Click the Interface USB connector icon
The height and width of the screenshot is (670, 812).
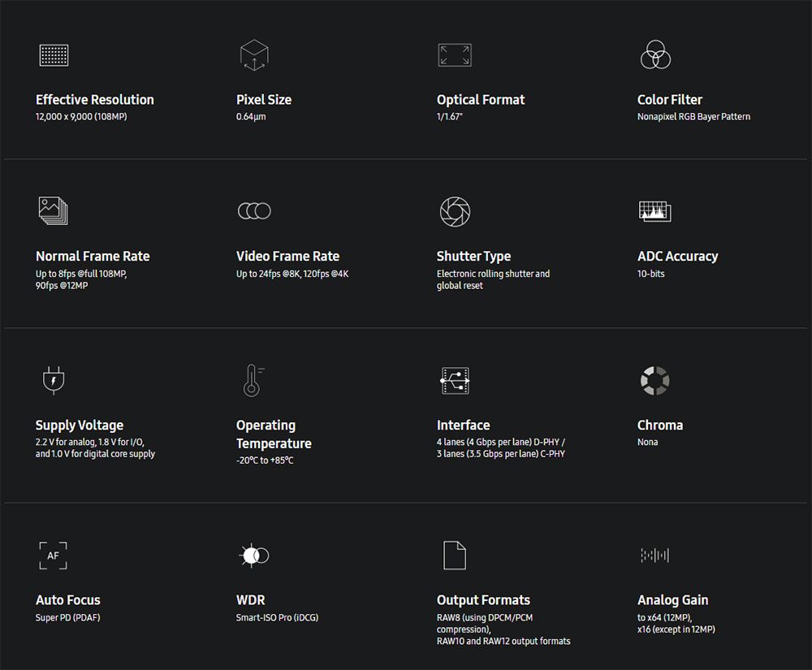point(454,380)
